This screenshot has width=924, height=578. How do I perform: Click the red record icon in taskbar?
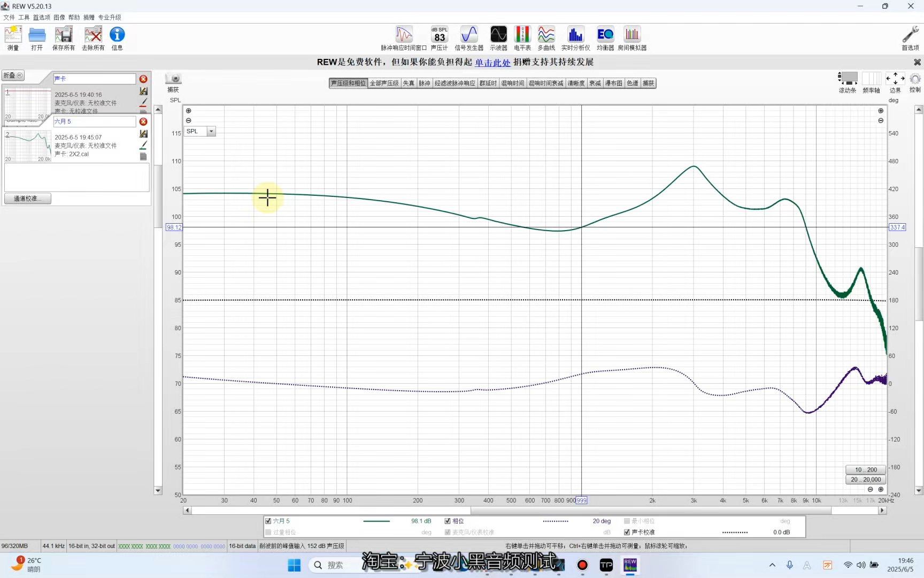[x=582, y=565]
